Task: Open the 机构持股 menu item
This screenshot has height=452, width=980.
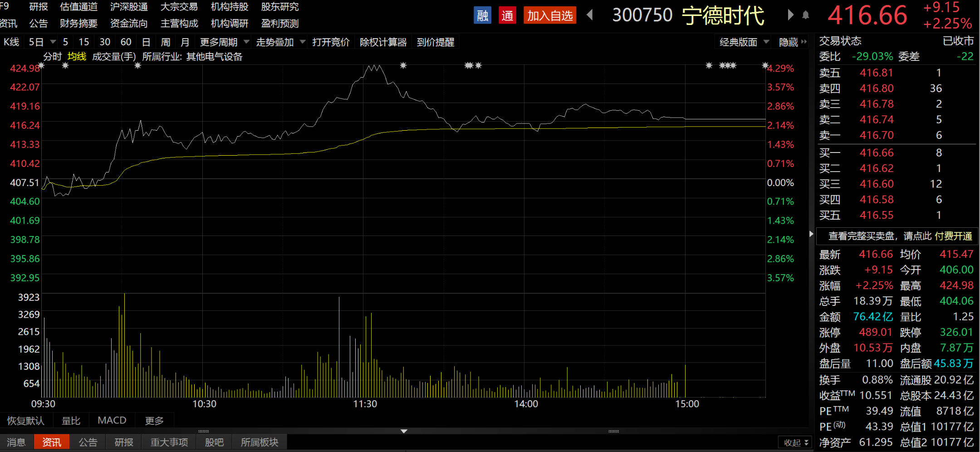Action: click(230, 7)
